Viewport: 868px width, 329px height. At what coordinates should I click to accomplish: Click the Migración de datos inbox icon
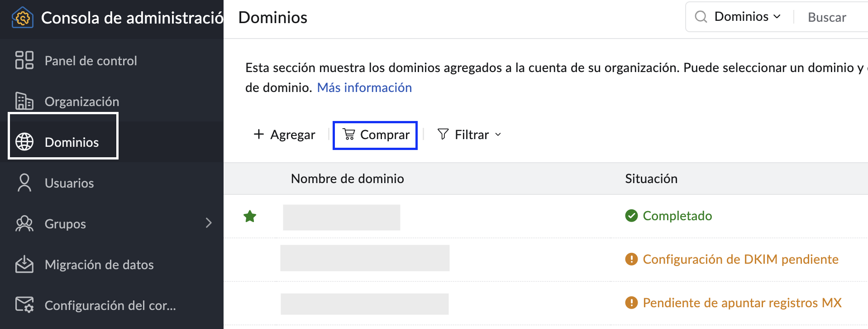(24, 264)
